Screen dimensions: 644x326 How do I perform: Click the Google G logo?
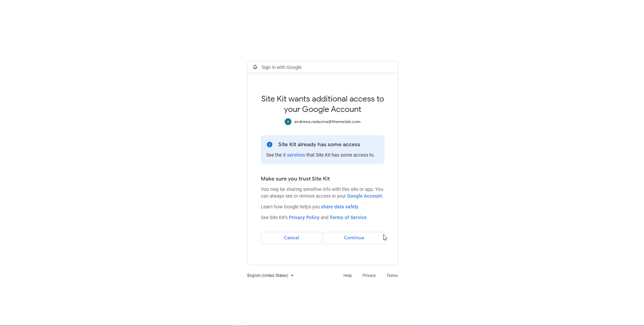[x=255, y=67]
